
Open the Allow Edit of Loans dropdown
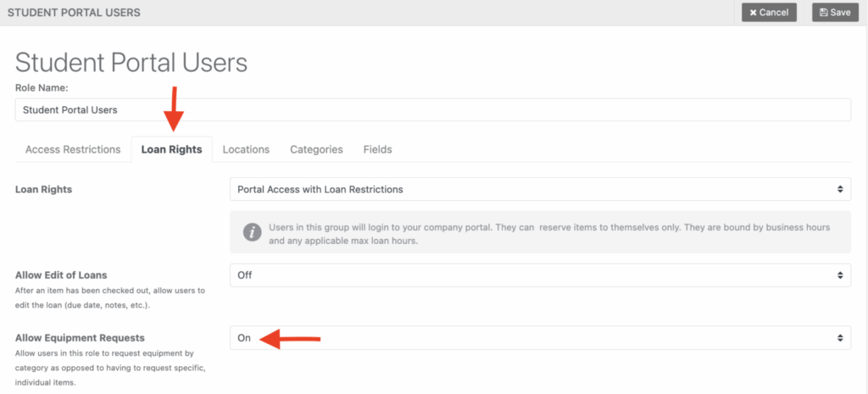[x=540, y=275]
